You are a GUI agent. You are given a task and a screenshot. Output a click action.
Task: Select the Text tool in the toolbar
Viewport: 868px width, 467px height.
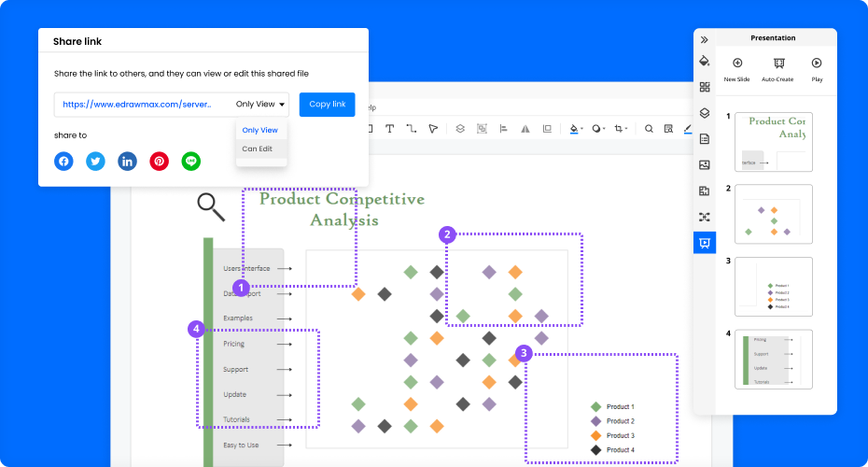(388, 129)
